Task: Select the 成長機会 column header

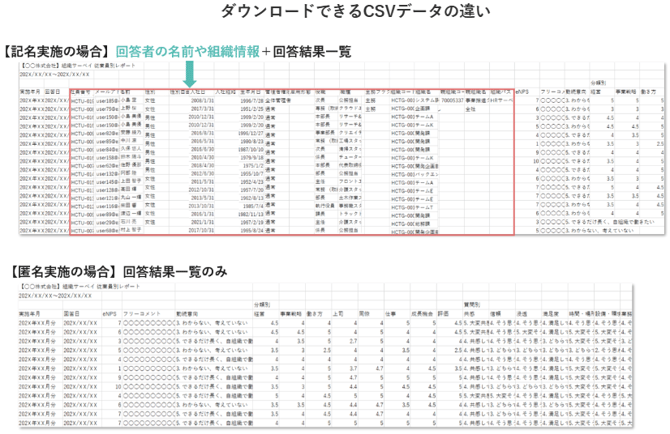Action: click(422, 314)
